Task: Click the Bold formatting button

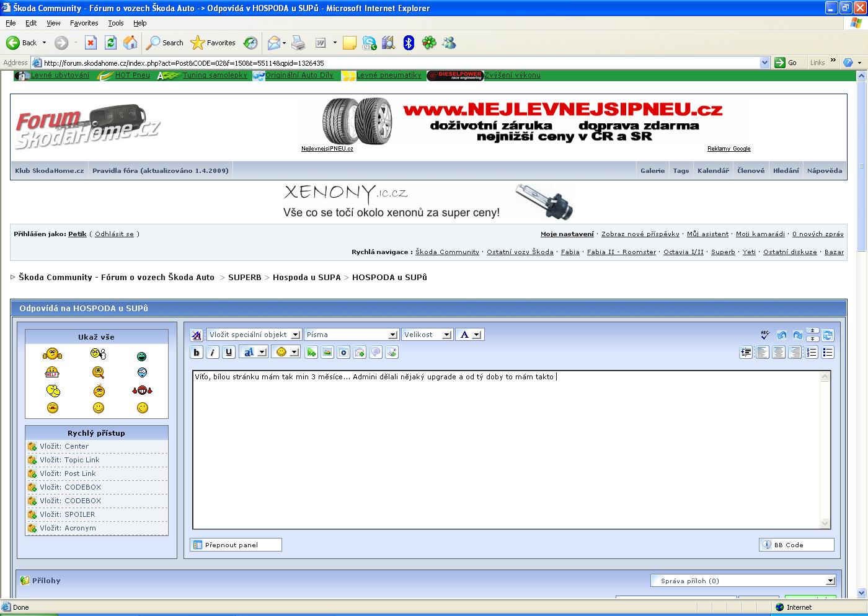Action: pyautogui.click(x=197, y=353)
